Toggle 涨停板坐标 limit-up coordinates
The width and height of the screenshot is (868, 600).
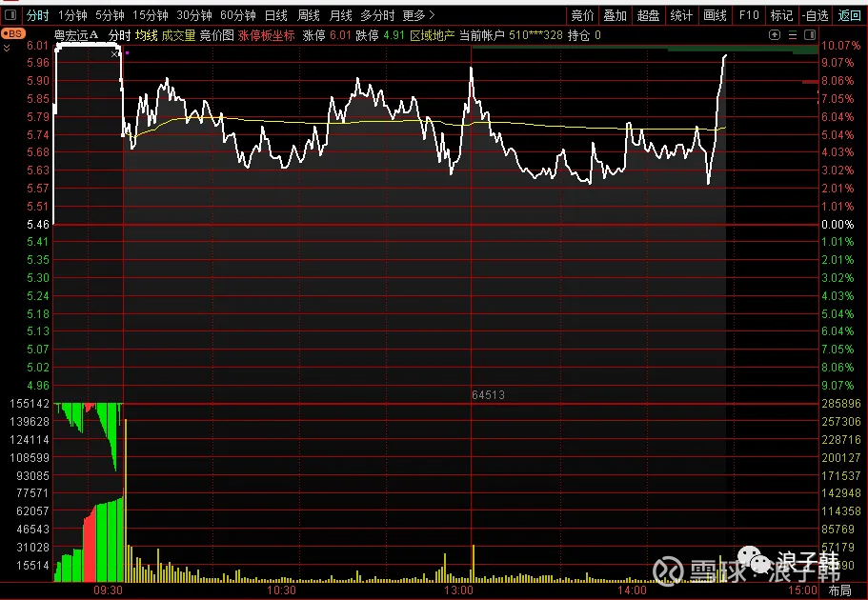coord(266,35)
